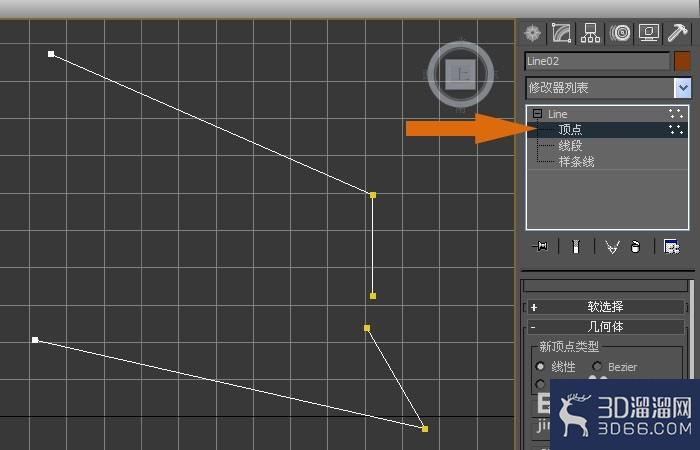Toggle the Pin Stack icon

pyautogui.click(x=541, y=246)
